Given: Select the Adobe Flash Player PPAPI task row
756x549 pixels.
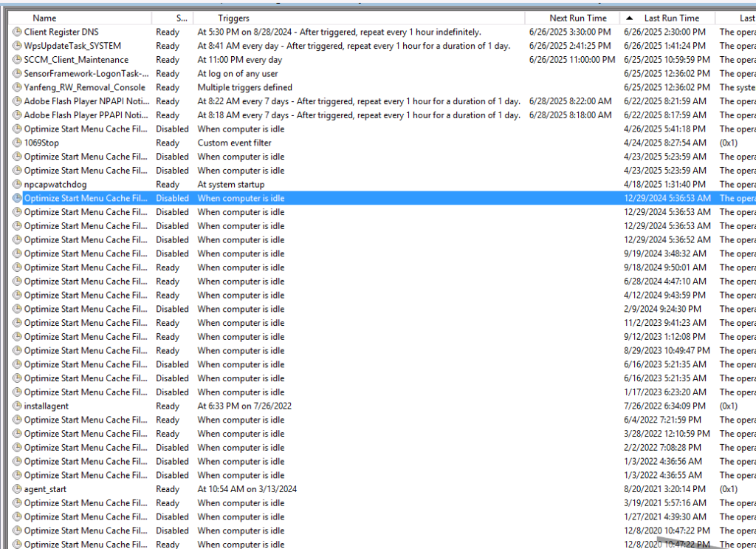Looking at the screenshot, I should pos(86,115).
